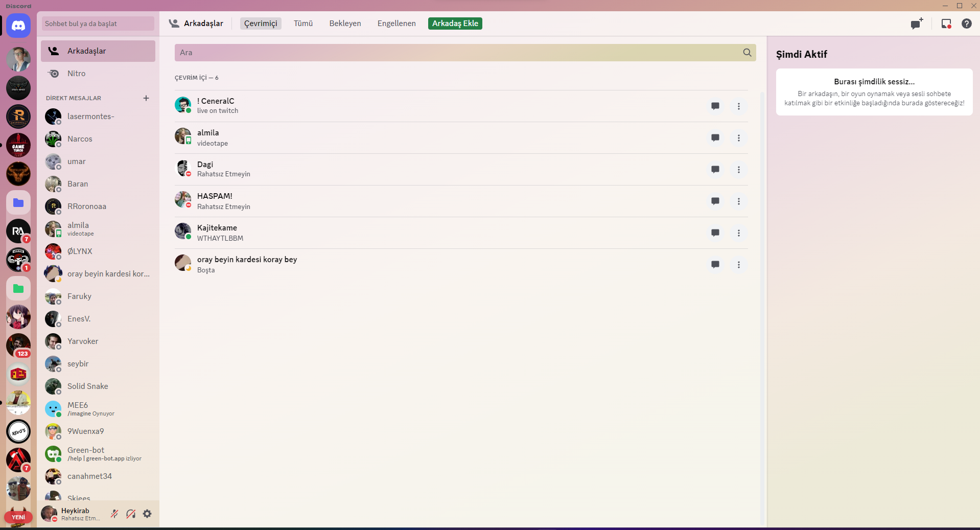Open direct message with 9Wuenxa9
Viewport: 980px width, 530px height.
(x=98, y=431)
